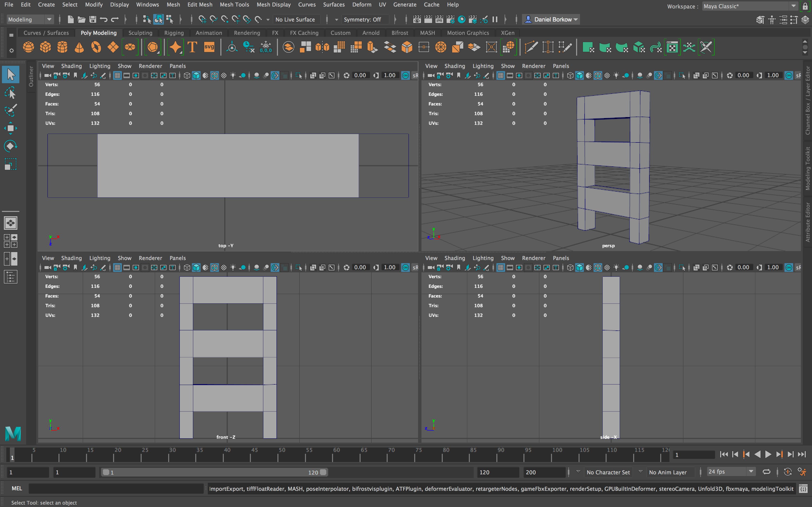Open the Outliner side tab

point(31,76)
